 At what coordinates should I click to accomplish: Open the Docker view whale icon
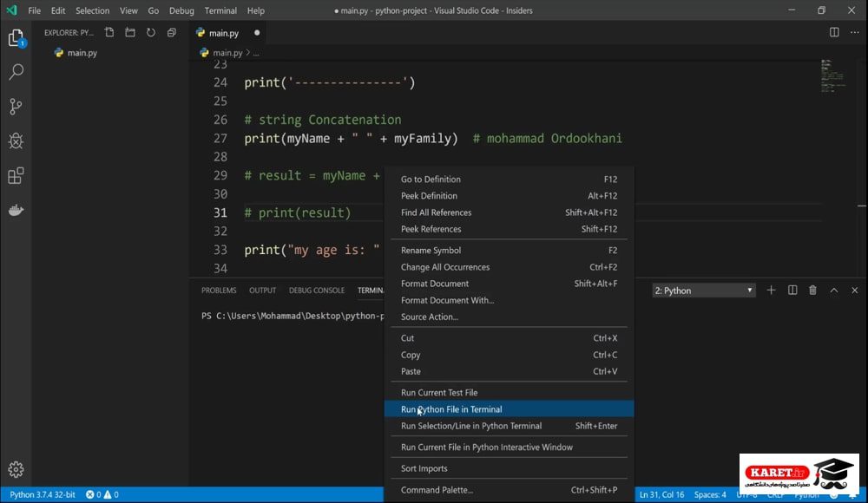[x=16, y=210]
